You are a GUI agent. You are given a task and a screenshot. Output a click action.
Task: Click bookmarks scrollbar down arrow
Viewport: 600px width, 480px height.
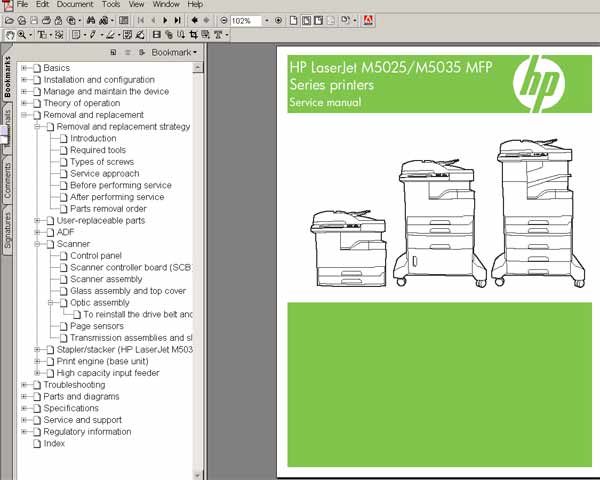coord(197,475)
